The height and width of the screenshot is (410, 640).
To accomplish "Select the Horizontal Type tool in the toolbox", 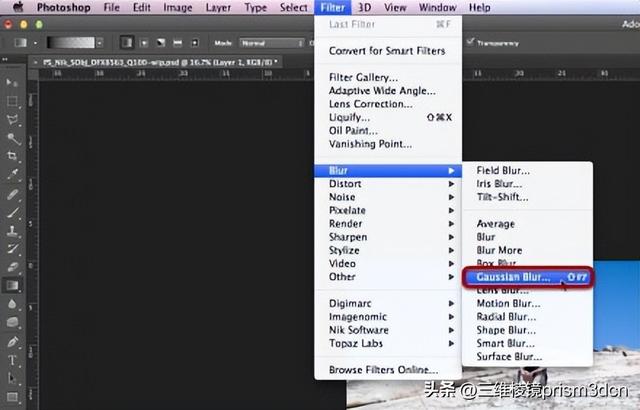I will [11, 360].
